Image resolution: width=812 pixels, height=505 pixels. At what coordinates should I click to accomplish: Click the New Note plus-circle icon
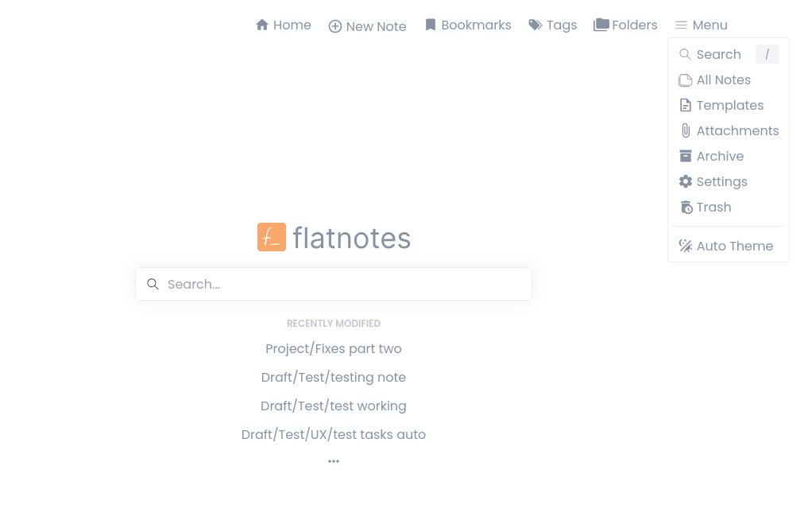pyautogui.click(x=335, y=26)
